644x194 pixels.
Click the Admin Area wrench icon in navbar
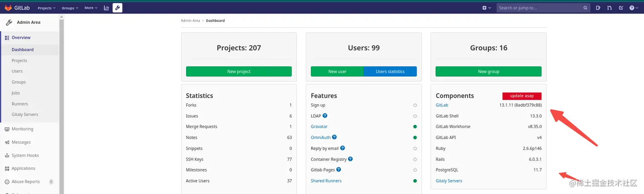click(x=118, y=8)
